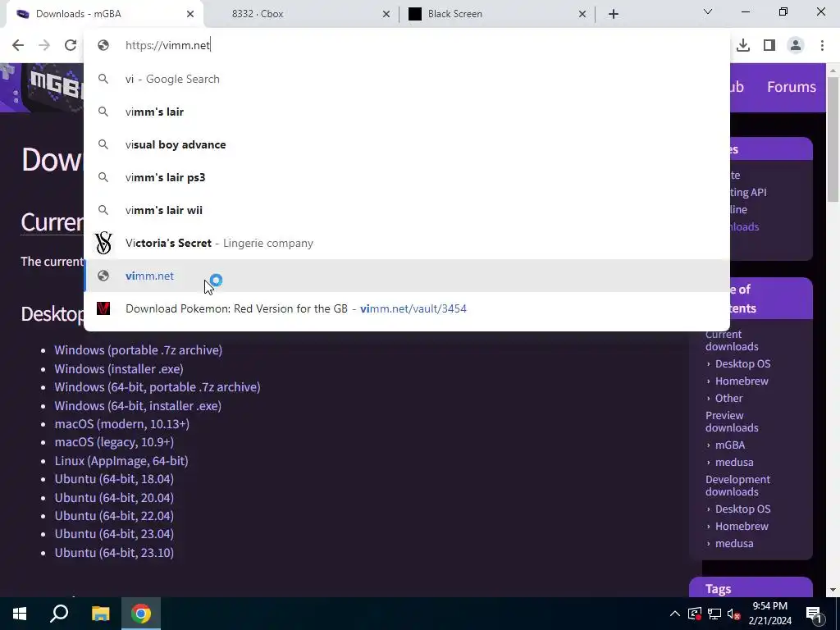Open Other link in table of contents
This screenshot has width=840, height=630.
click(728, 398)
